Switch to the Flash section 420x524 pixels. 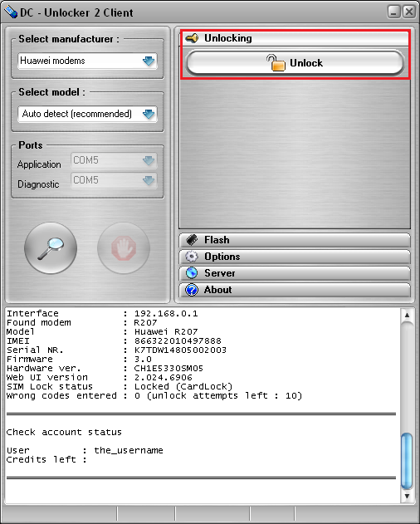click(x=295, y=240)
